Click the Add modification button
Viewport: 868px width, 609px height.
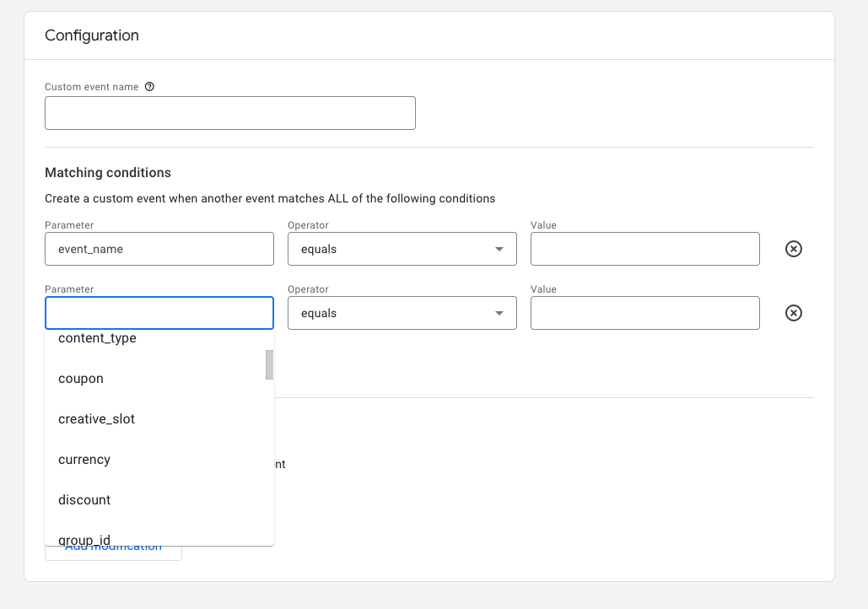114,553
